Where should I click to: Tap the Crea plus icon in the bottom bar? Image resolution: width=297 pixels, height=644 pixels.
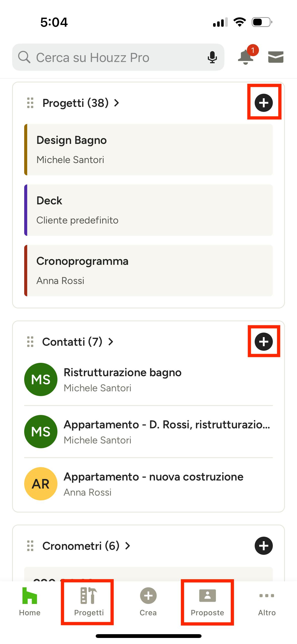coord(148,596)
